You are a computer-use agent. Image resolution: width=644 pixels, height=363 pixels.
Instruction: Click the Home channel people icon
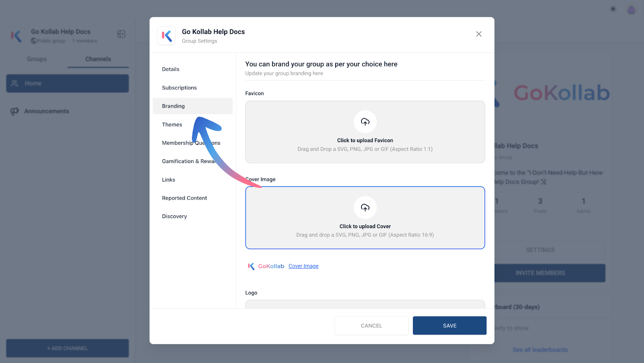[x=14, y=83]
